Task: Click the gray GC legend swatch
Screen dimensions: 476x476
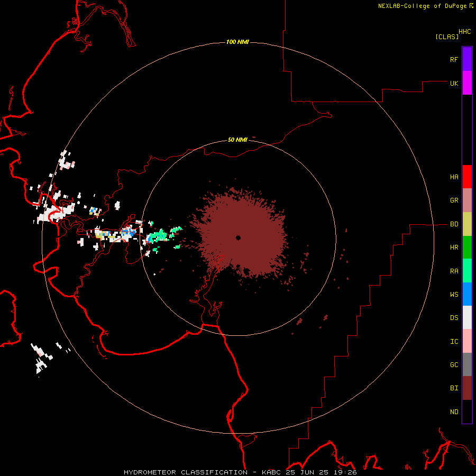Action: point(467,364)
